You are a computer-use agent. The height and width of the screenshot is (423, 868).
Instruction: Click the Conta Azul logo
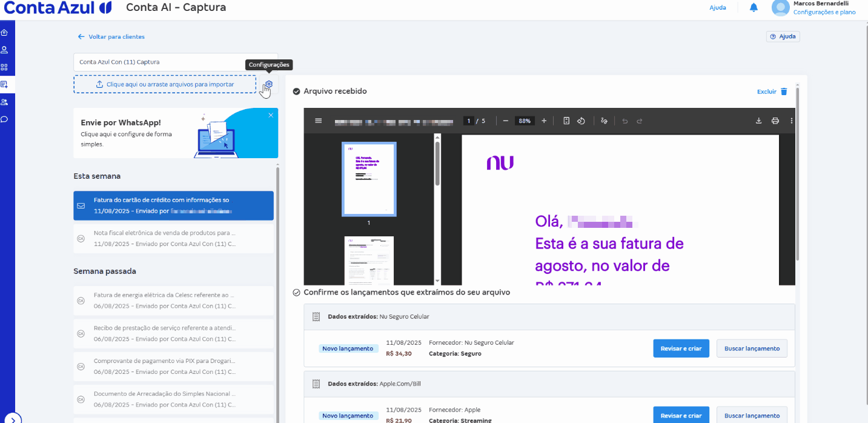tap(58, 8)
